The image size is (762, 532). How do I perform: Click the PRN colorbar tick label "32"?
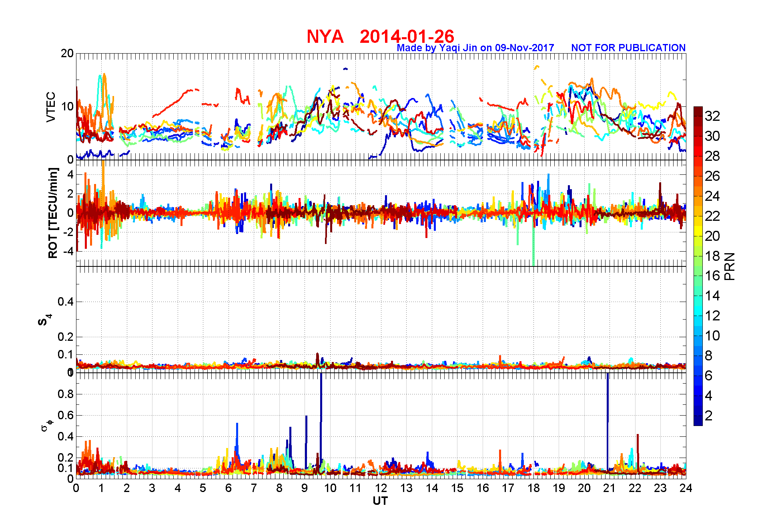(712, 116)
